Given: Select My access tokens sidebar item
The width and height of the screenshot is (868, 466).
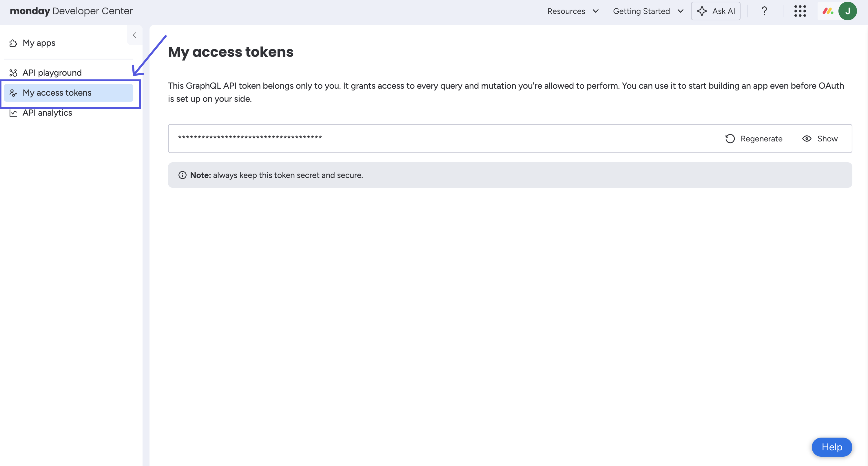Looking at the screenshot, I should (68, 93).
